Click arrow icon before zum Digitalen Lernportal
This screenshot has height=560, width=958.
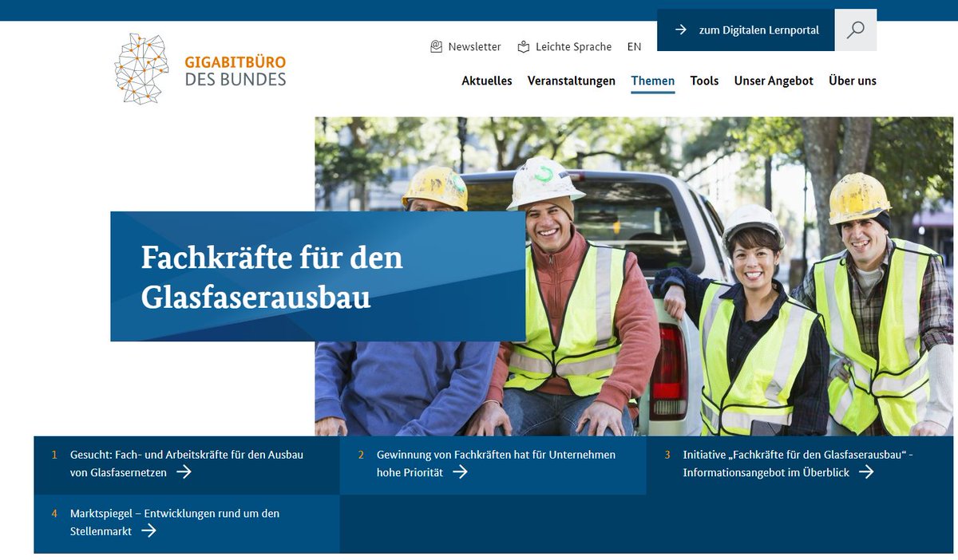681,30
